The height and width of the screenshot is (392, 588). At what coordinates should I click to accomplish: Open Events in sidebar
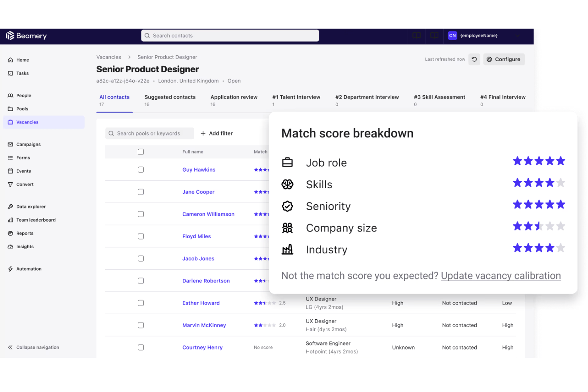pyautogui.click(x=19, y=171)
